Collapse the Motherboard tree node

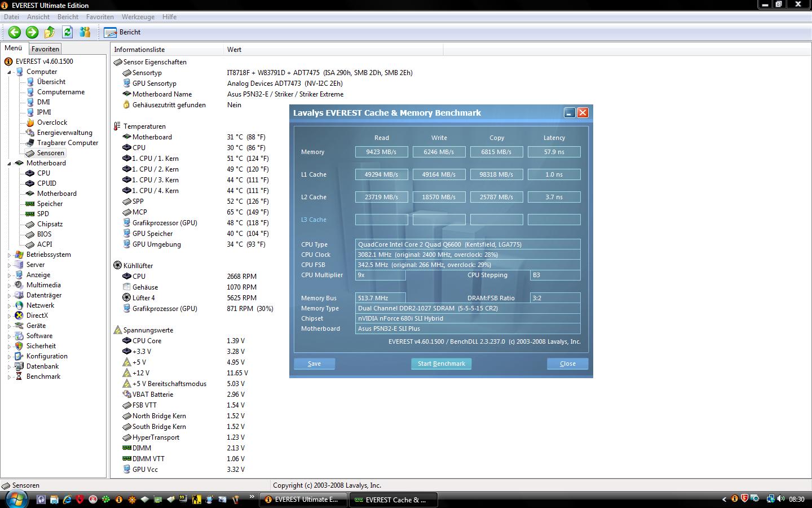coord(10,164)
